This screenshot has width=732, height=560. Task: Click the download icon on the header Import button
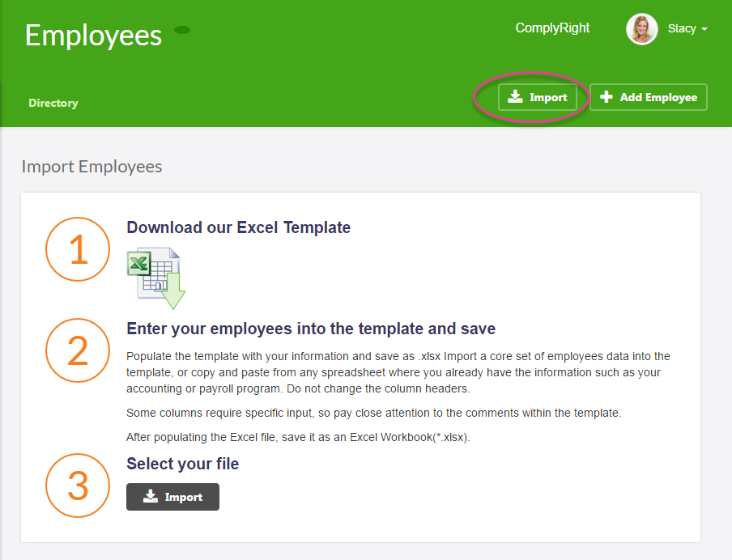pyautogui.click(x=515, y=96)
